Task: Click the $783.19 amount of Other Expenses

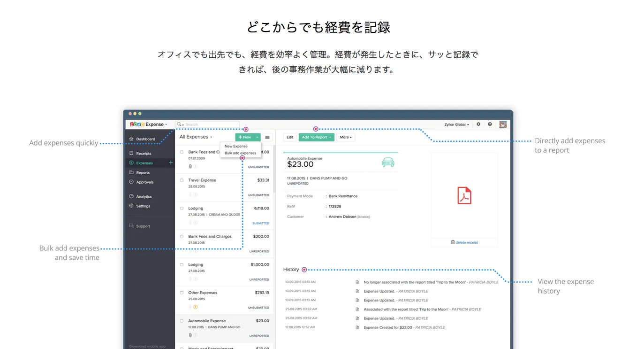Action: 262,293
